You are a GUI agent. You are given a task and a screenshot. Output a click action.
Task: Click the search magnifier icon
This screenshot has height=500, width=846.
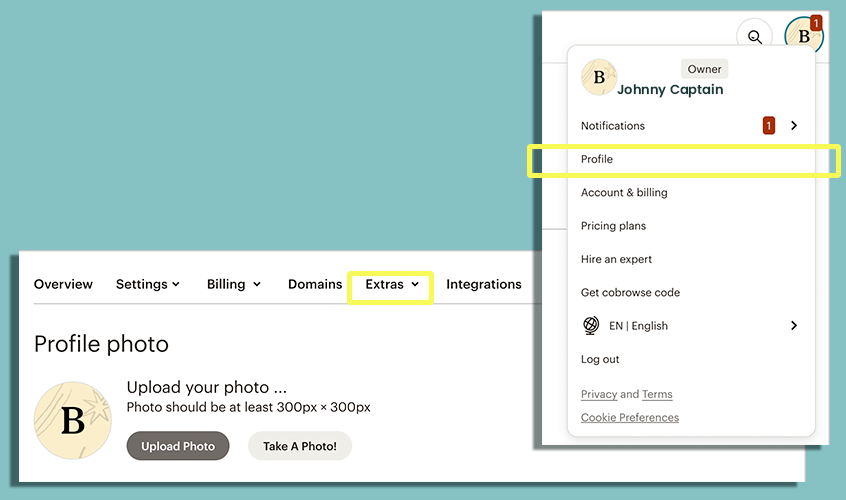click(755, 37)
